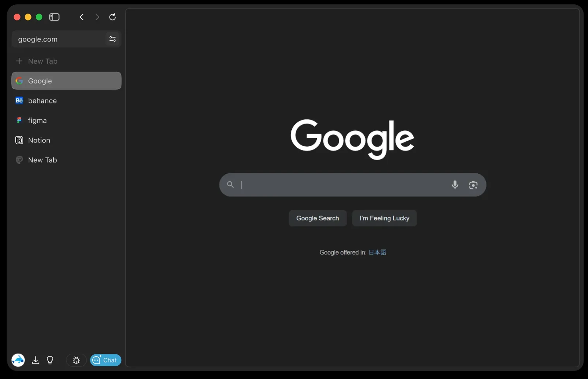Select the Google tab
588x379 pixels.
click(x=66, y=81)
